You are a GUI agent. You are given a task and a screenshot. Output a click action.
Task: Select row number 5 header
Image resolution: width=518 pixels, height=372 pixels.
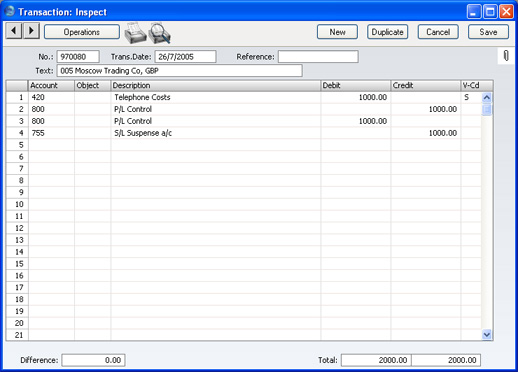tap(17, 145)
